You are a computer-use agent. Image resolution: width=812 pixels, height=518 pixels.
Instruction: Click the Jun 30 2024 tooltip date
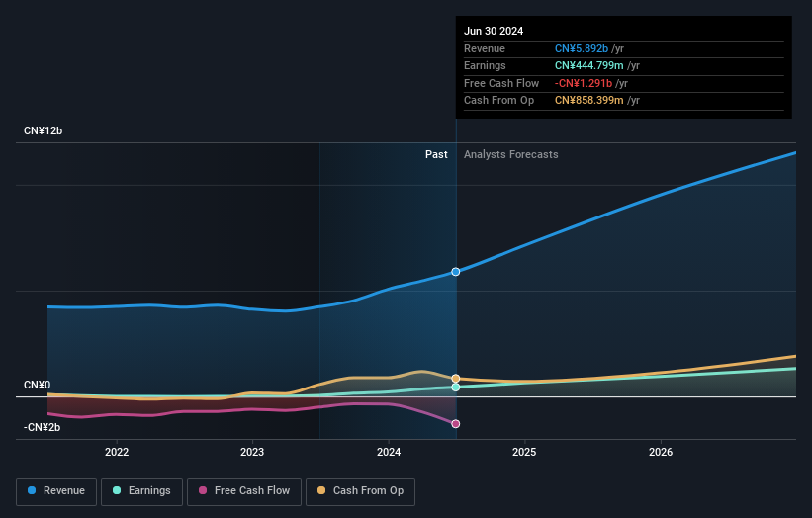tap(494, 31)
